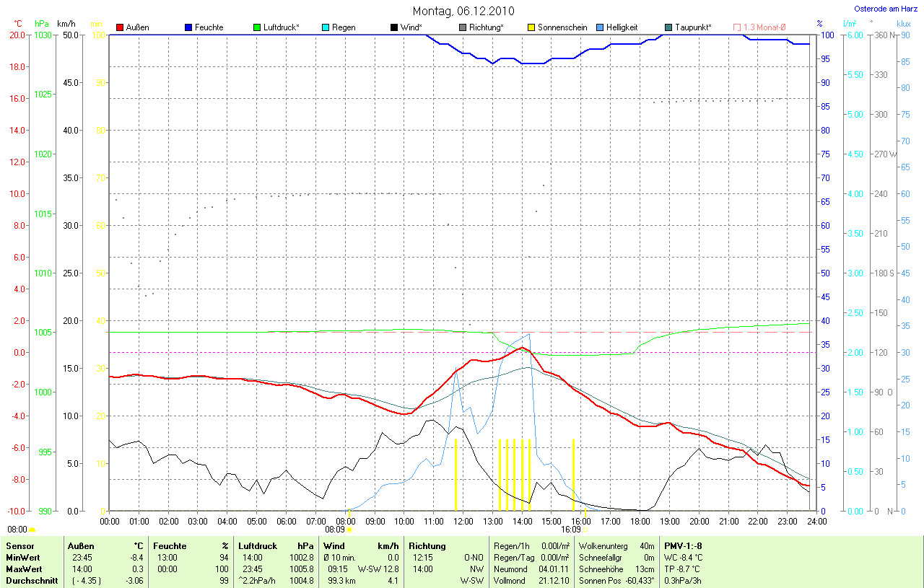Select the green Luftdruck legend square
Viewport: 924px width, 588px height.
tap(258, 27)
